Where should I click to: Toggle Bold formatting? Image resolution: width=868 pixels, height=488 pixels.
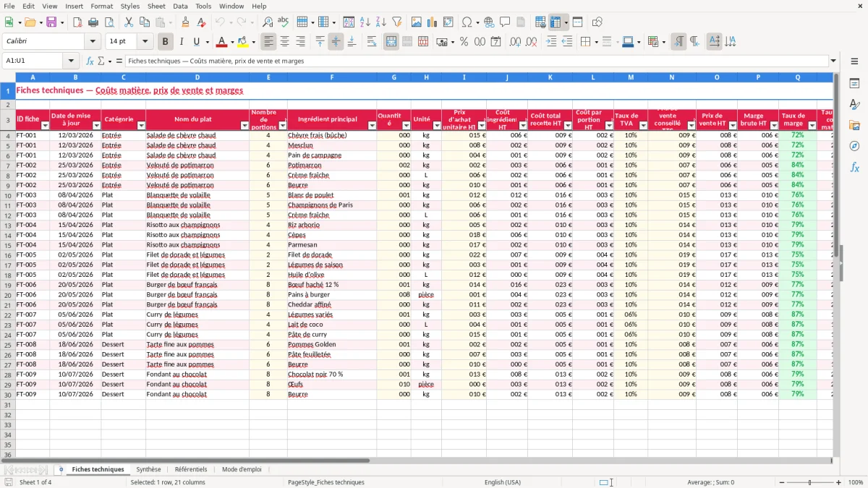pos(166,42)
